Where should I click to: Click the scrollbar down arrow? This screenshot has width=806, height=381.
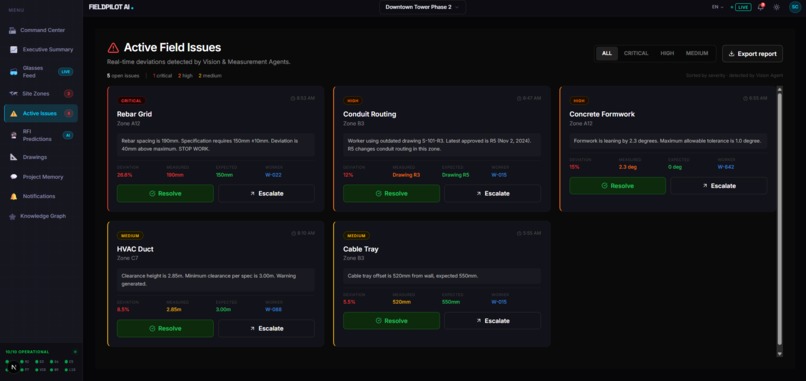click(x=779, y=354)
